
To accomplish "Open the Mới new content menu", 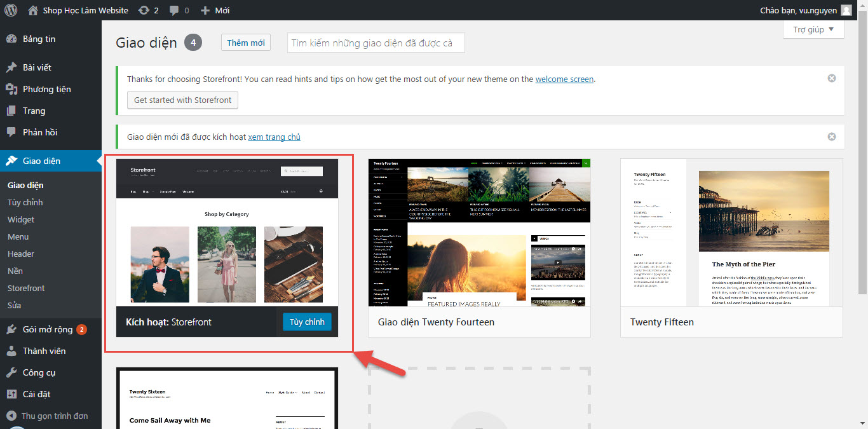I will (215, 10).
